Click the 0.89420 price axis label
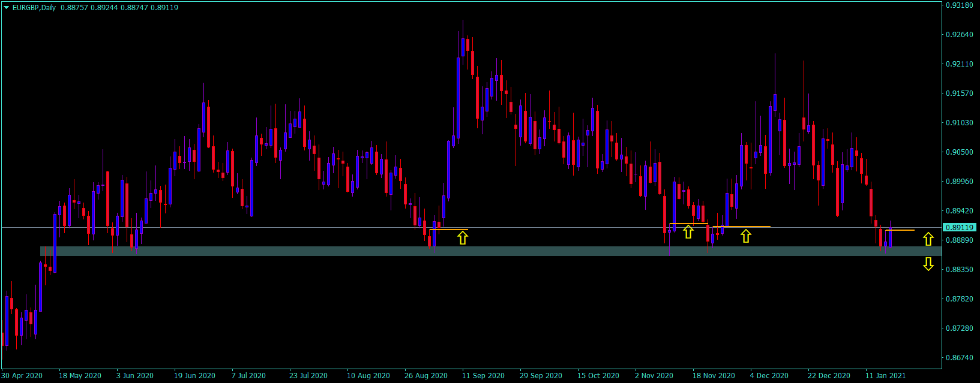Image resolution: width=980 pixels, height=383 pixels. 960,211
